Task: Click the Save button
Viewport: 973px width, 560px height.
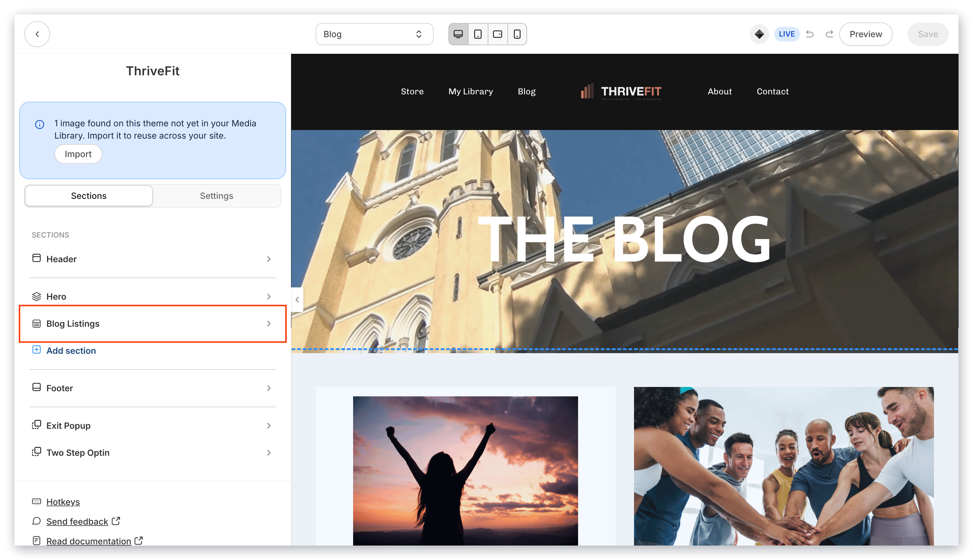Action: click(928, 34)
